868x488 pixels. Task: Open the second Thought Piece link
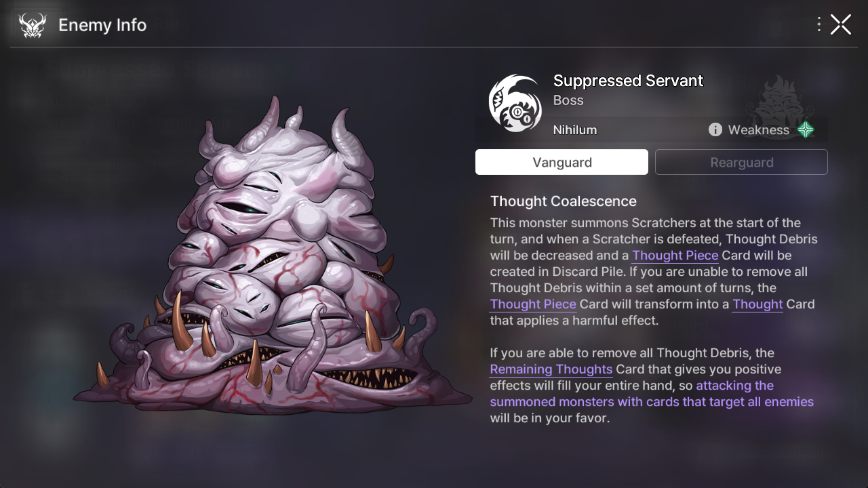coord(533,304)
